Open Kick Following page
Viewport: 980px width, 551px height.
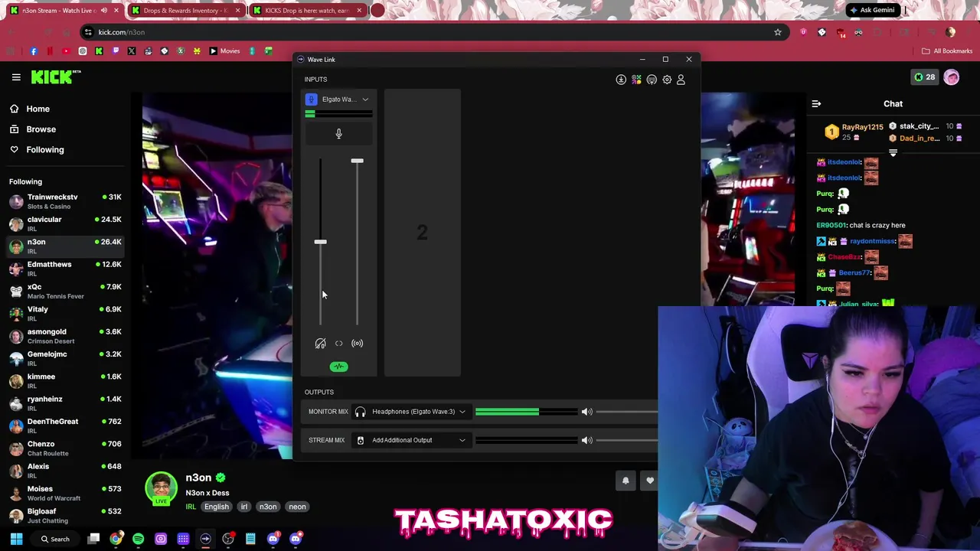pyautogui.click(x=44, y=150)
